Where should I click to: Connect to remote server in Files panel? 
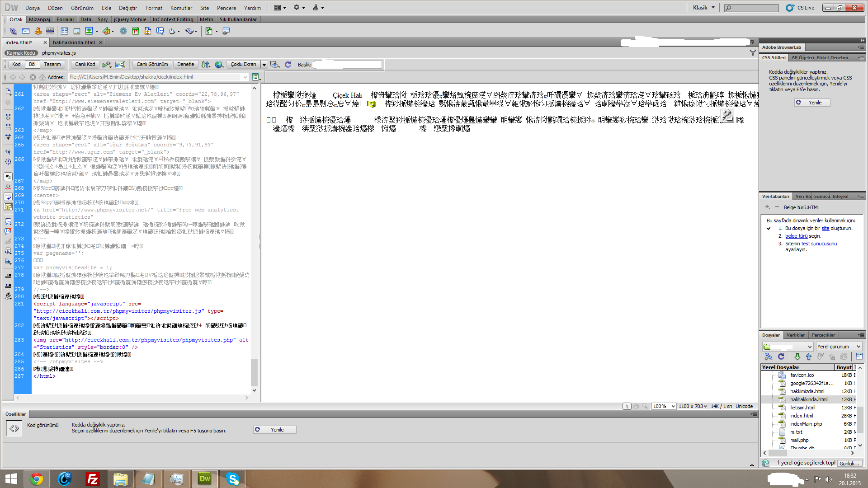768,357
